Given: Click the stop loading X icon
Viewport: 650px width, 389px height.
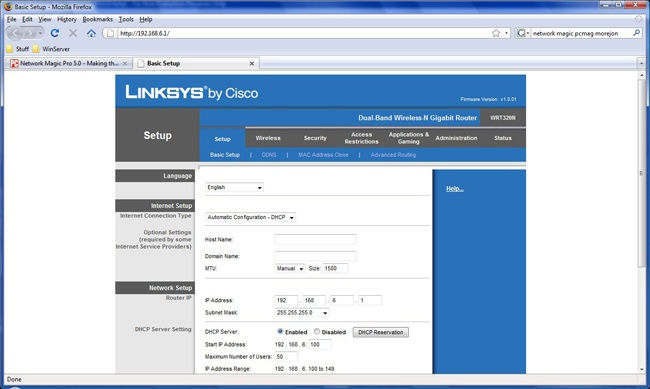Looking at the screenshot, I should click(73, 33).
